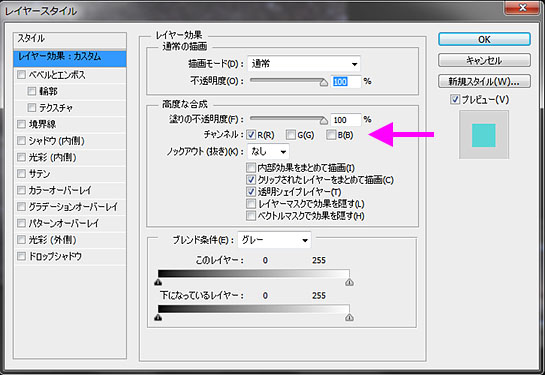This screenshot has height=375, width=545.
Task: Click 下になっているレイヤー black point handle
Action: point(158,317)
